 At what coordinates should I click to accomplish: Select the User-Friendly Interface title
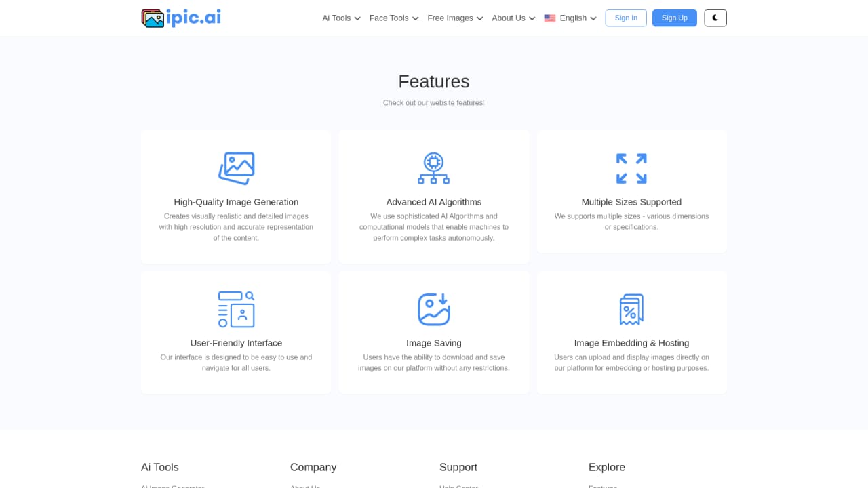point(236,343)
